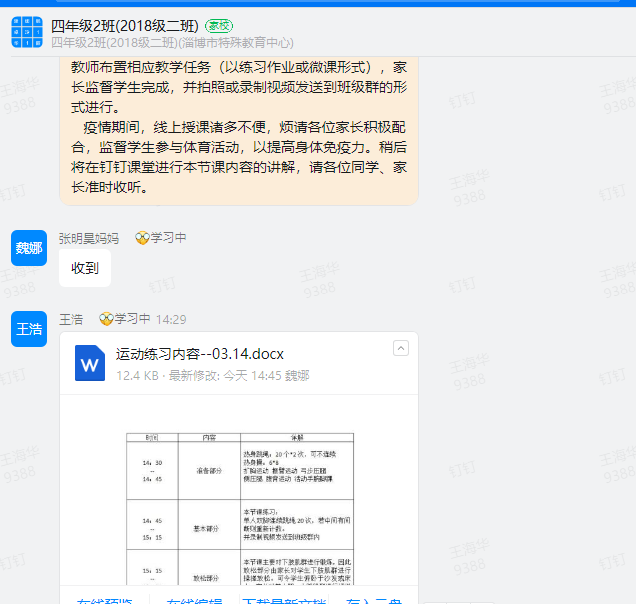636x604 pixels.
Task: Click the 14:29 message timestamp
Action: [171, 320]
